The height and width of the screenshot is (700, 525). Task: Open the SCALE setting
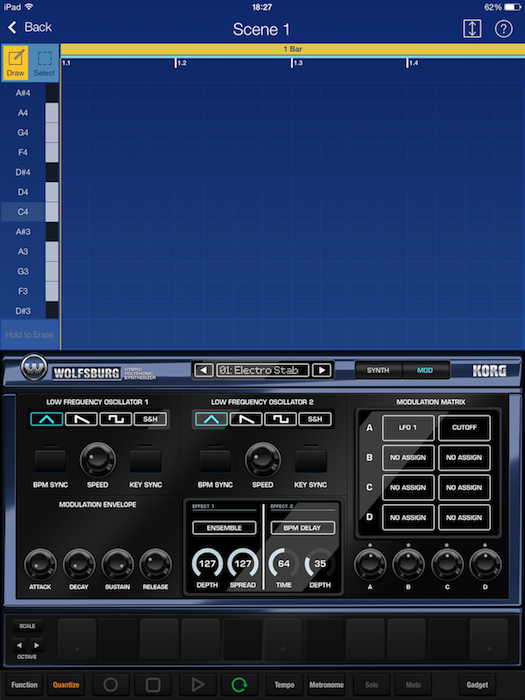pos(27,626)
